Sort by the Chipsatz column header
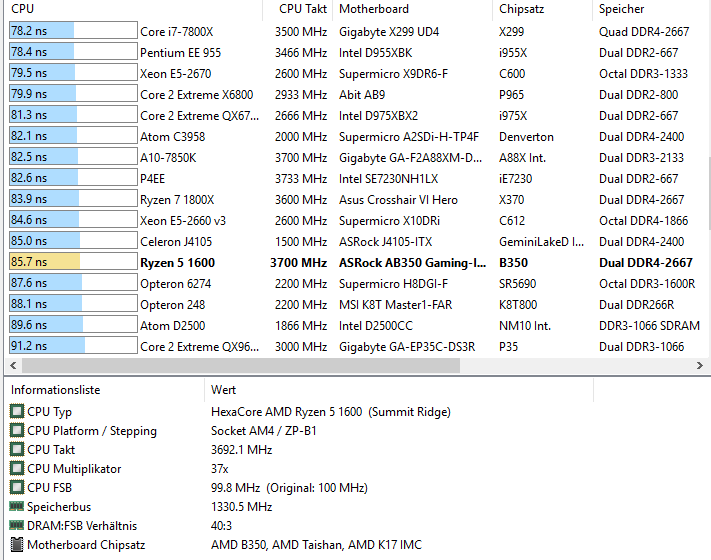711x560 pixels. pyautogui.click(x=543, y=9)
